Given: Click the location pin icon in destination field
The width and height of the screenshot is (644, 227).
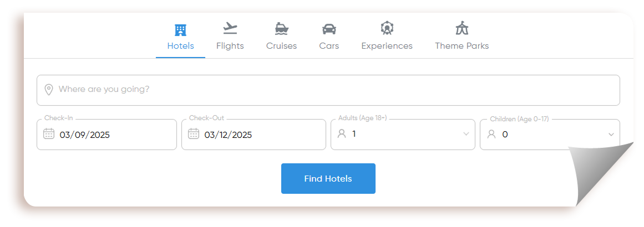Looking at the screenshot, I should (x=48, y=90).
